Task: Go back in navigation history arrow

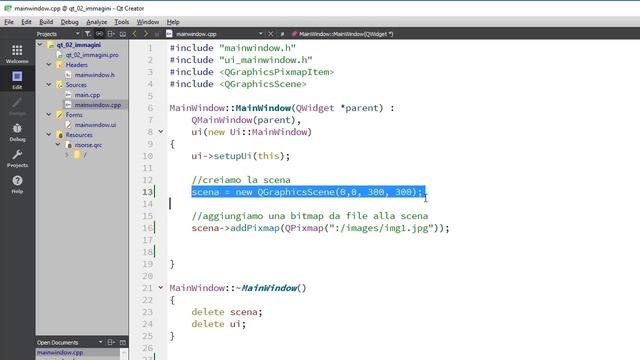Action: [x=134, y=34]
